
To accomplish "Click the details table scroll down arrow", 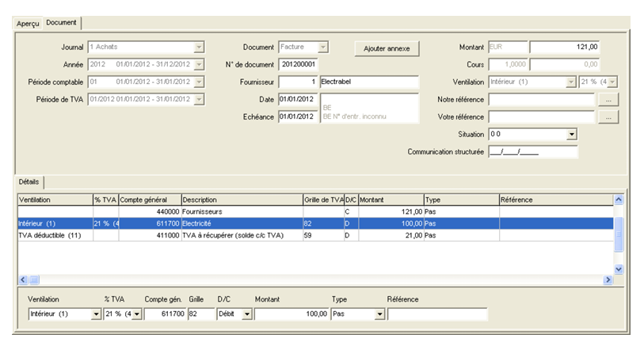I will pyautogui.click(x=619, y=269).
